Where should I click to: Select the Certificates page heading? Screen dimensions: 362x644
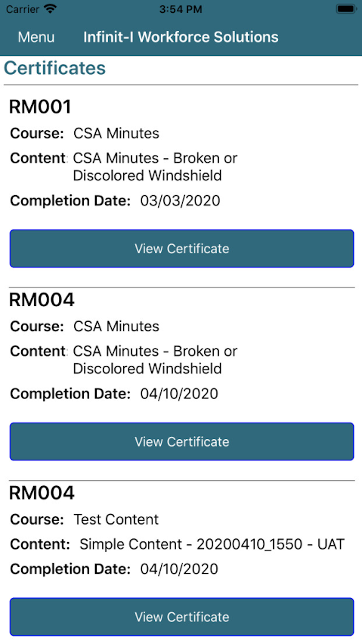point(55,68)
